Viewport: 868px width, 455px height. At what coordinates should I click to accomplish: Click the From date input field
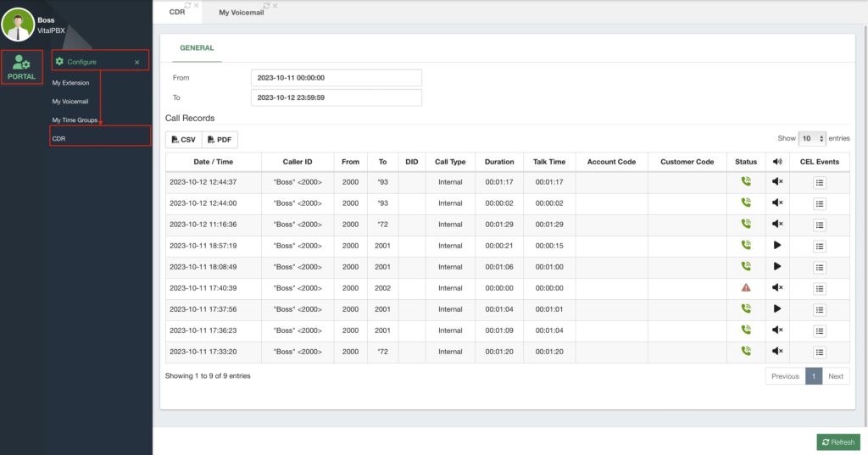point(337,78)
